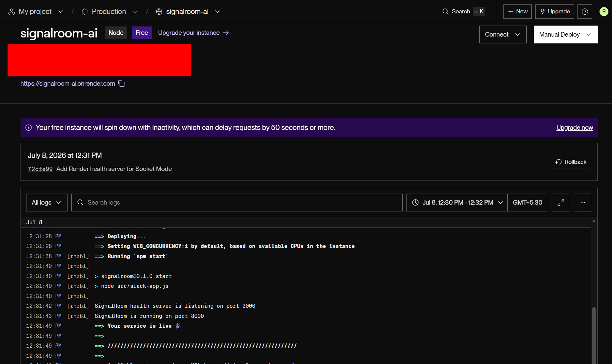The width and height of the screenshot is (612, 364).
Task: Open the global Search bar
Action: (464, 12)
